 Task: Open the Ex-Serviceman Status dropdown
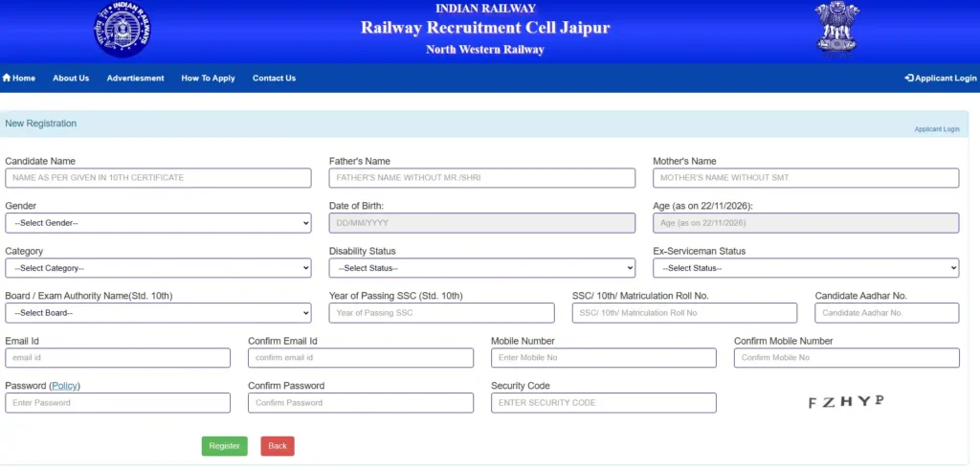[806, 268]
